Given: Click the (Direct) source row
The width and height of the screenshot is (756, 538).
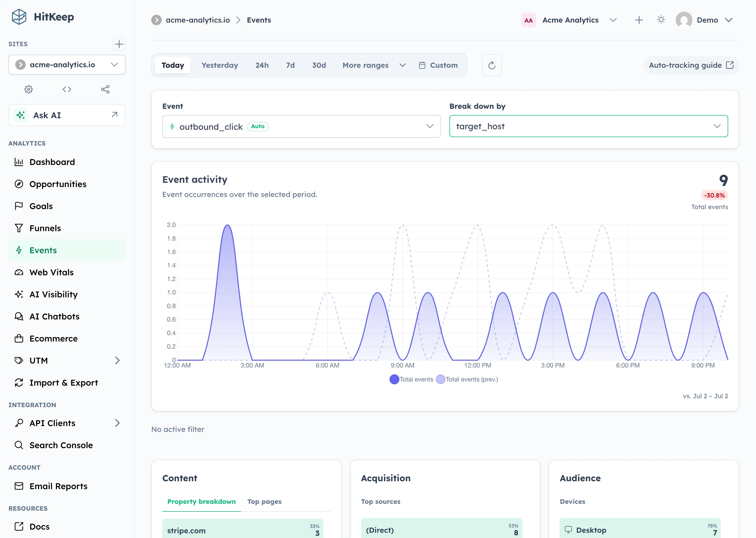Looking at the screenshot, I should (x=441, y=528).
